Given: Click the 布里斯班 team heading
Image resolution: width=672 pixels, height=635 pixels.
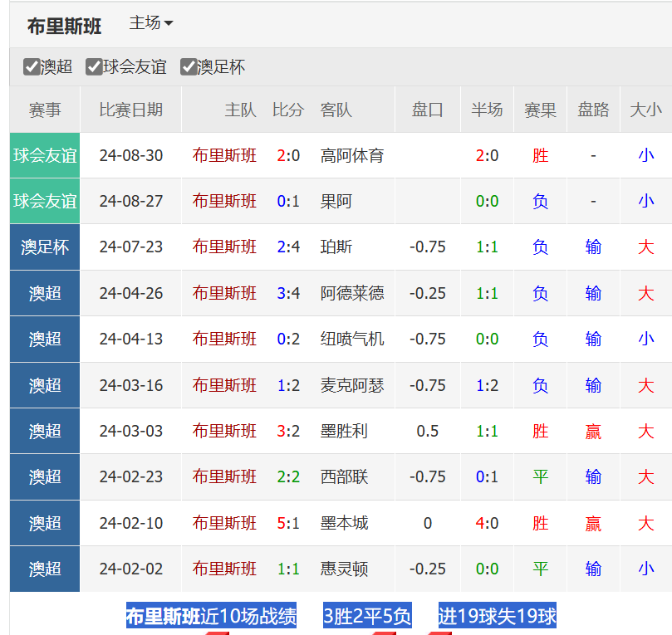Looking at the screenshot, I should (x=64, y=27).
